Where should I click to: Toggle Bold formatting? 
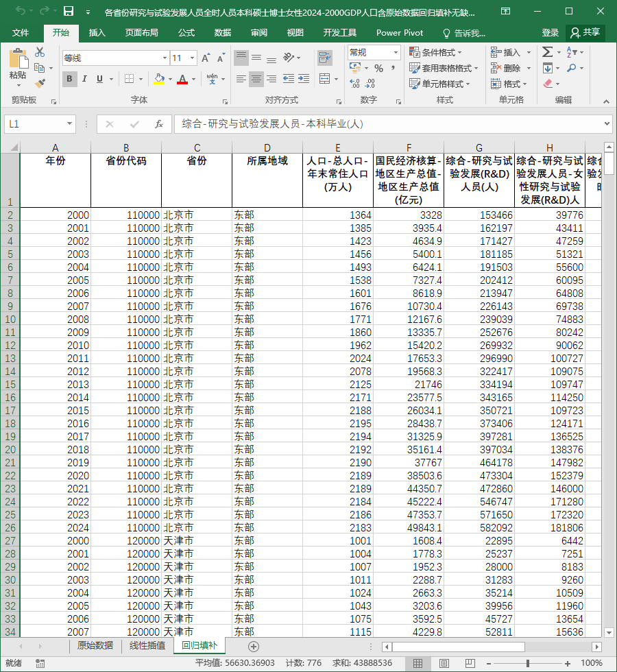pos(69,79)
